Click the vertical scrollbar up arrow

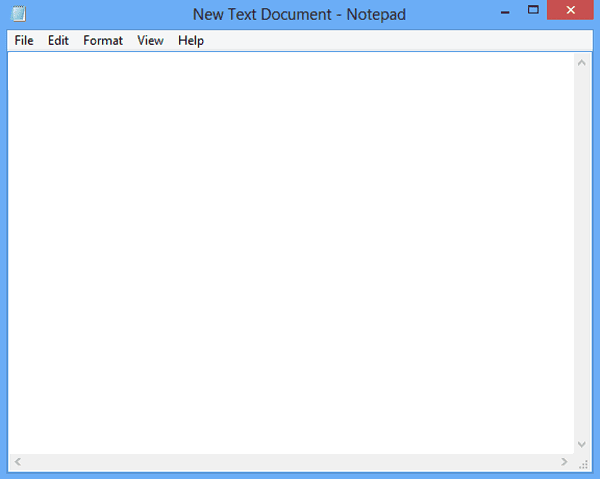pos(582,62)
